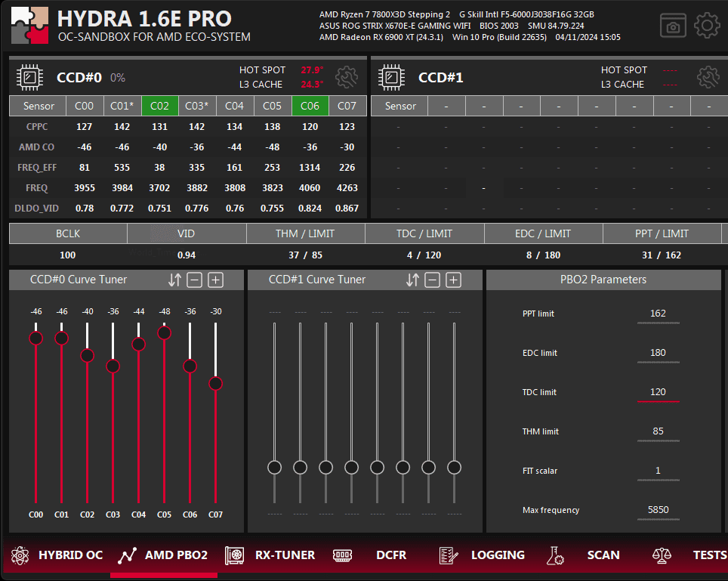Click the Logging notepad icon

pyautogui.click(x=449, y=555)
